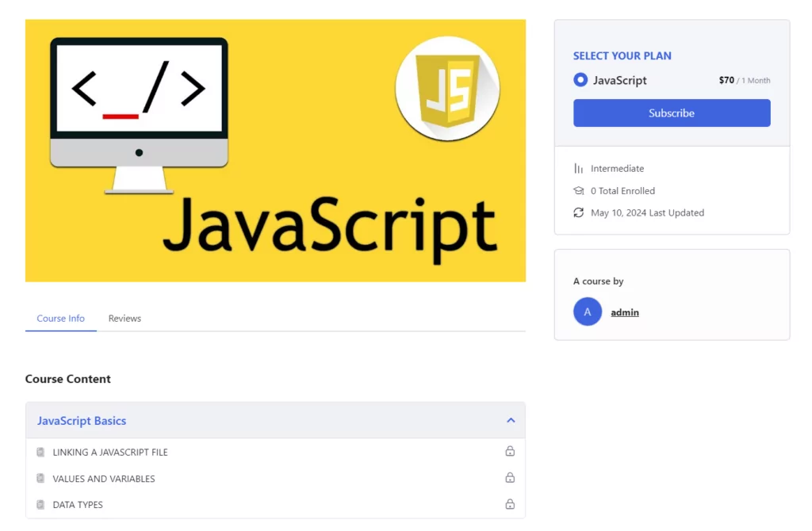Screen dimensions: 812x531
Task: Click the JavaScript Basics section title
Action: (82, 421)
